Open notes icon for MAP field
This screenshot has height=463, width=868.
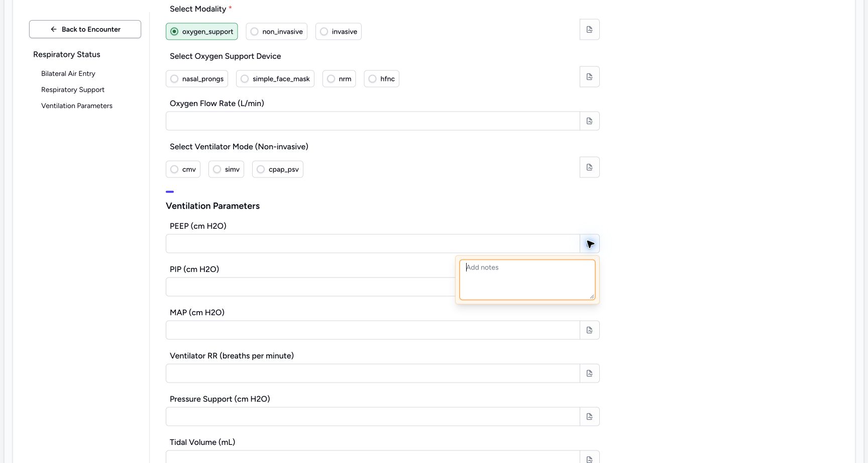(x=590, y=330)
